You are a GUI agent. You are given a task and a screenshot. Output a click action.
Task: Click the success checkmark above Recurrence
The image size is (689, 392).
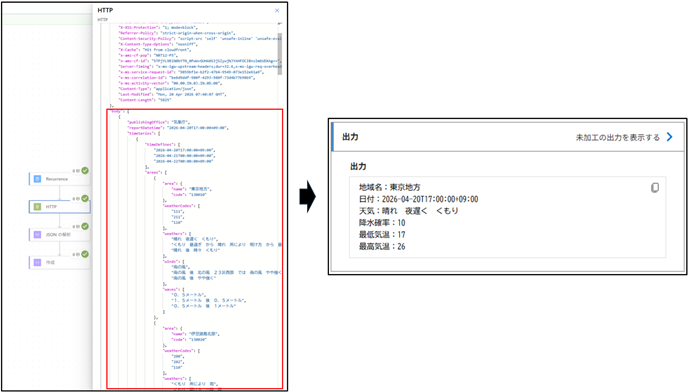[85, 171]
